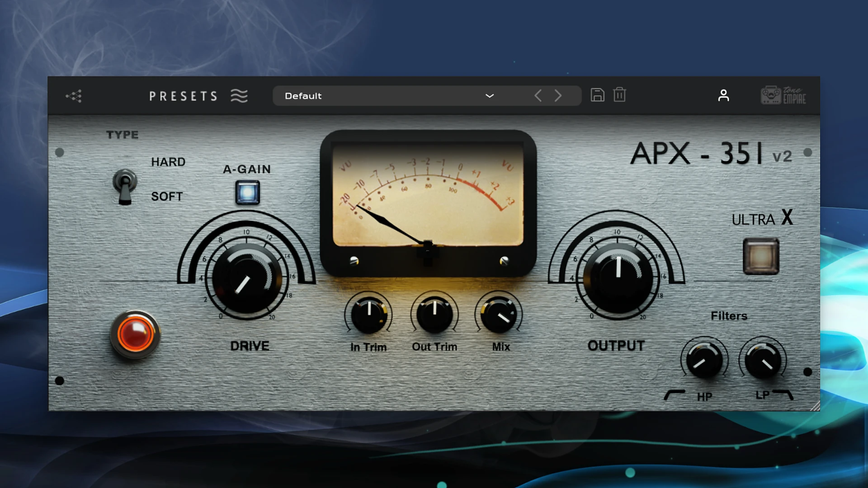Save the current preset with the disk icon
Image resolution: width=868 pixels, height=488 pixels.
point(597,95)
